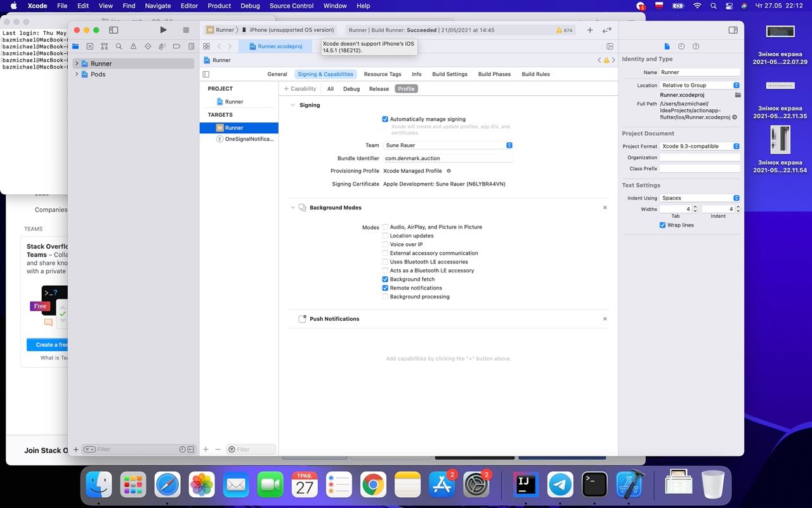812x508 pixels.
Task: Add library with the plus toolbar button
Action: pos(590,30)
